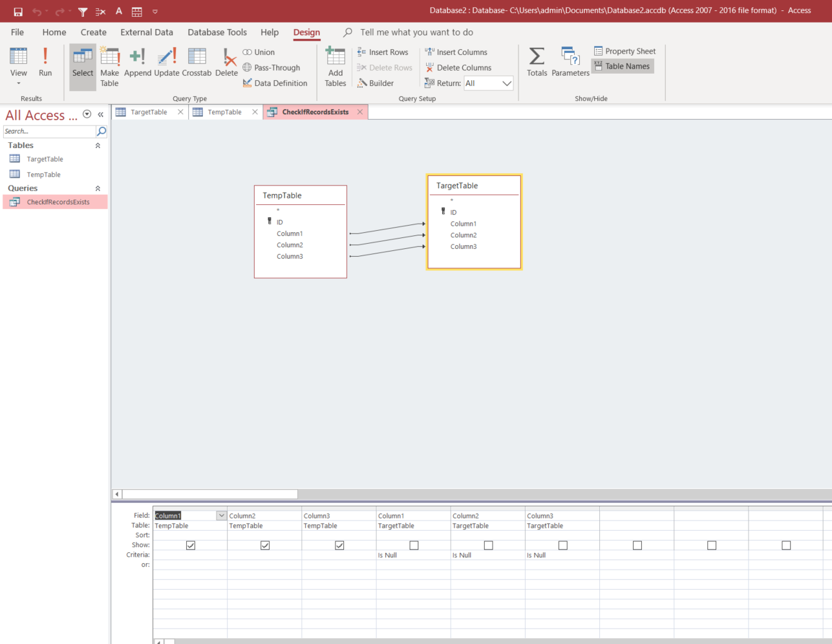The image size is (832, 644).
Task: Open Add Tables pane
Action: pos(336,67)
